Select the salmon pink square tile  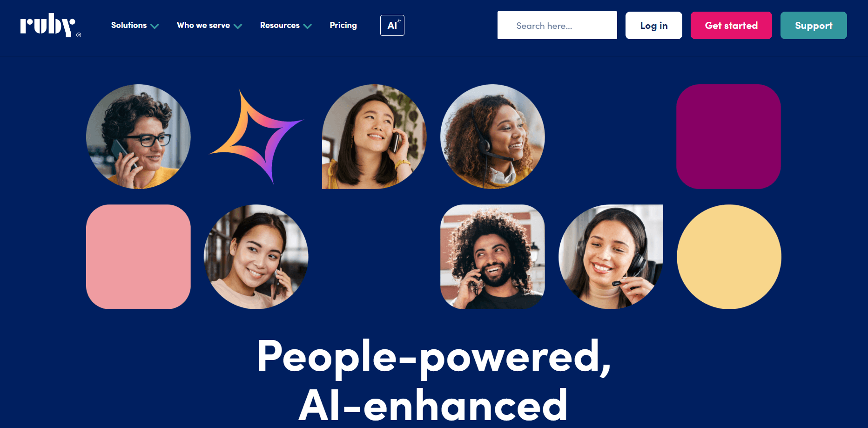(138, 257)
